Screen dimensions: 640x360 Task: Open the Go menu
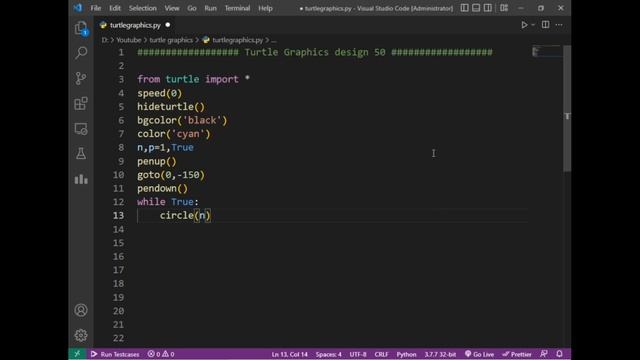tap(192, 8)
